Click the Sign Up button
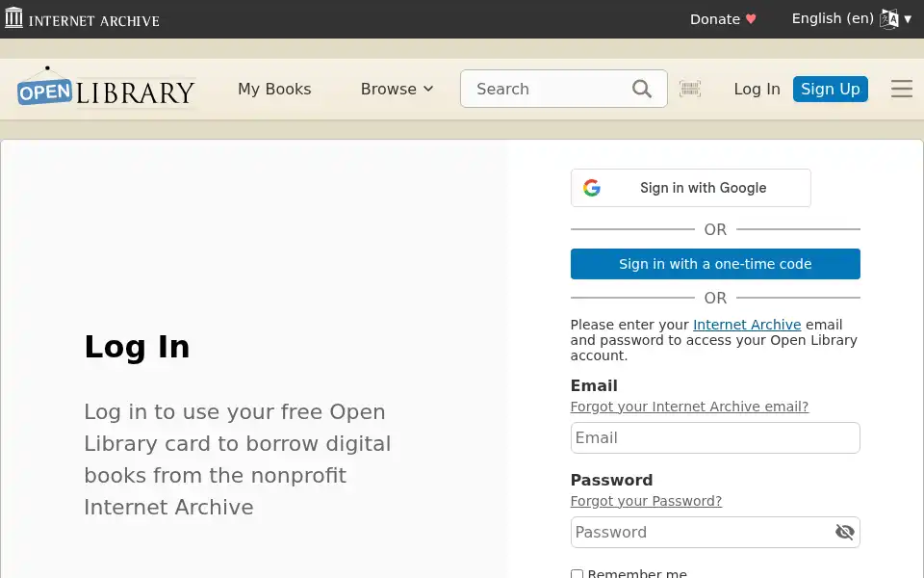This screenshot has height=578, width=924. (x=831, y=89)
